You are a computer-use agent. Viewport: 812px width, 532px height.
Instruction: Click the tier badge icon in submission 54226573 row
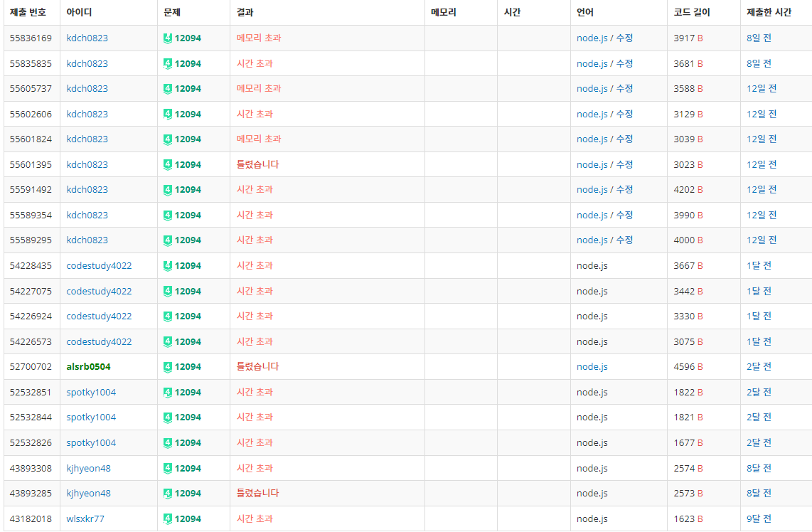167,341
